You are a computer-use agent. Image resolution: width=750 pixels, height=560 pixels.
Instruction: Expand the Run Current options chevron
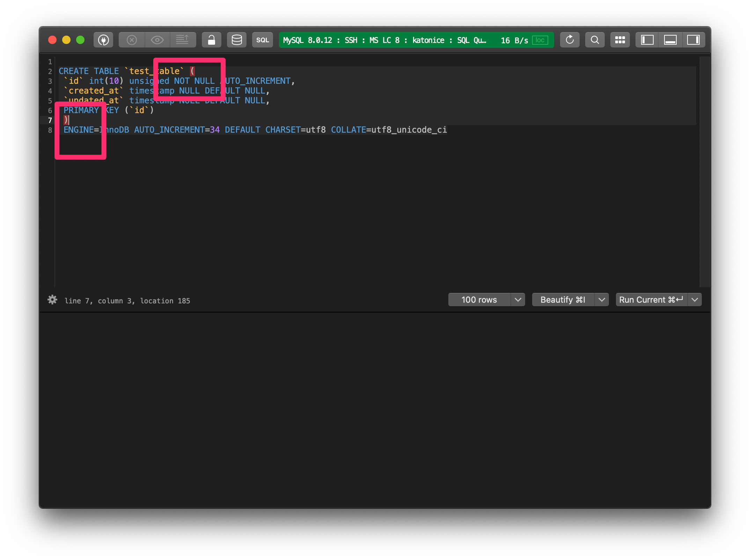coord(694,300)
